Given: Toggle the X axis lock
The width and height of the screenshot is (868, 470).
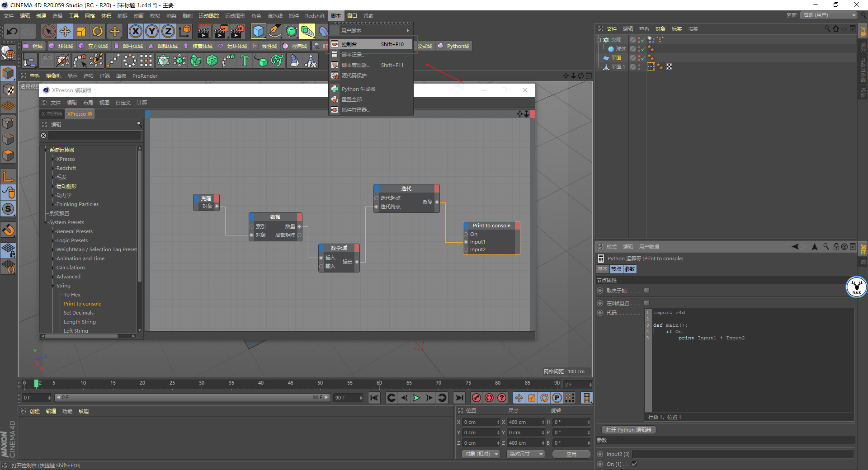Looking at the screenshot, I should pyautogui.click(x=135, y=31).
